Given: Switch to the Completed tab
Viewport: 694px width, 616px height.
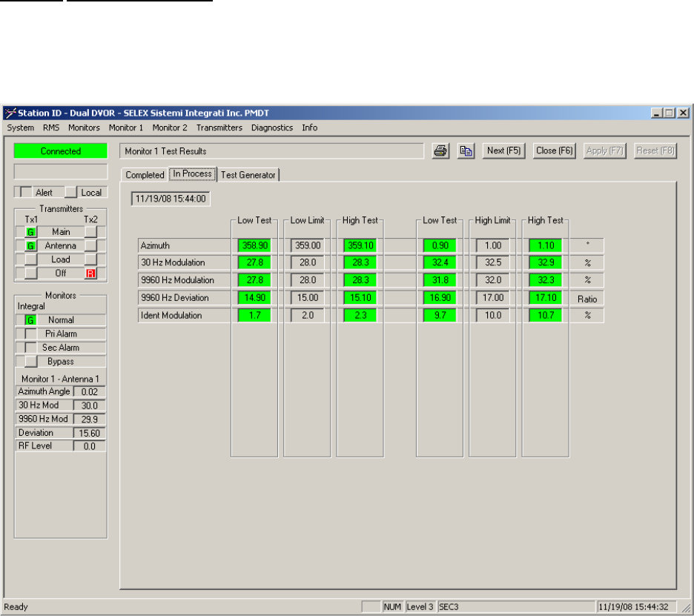Looking at the screenshot, I should click(145, 176).
